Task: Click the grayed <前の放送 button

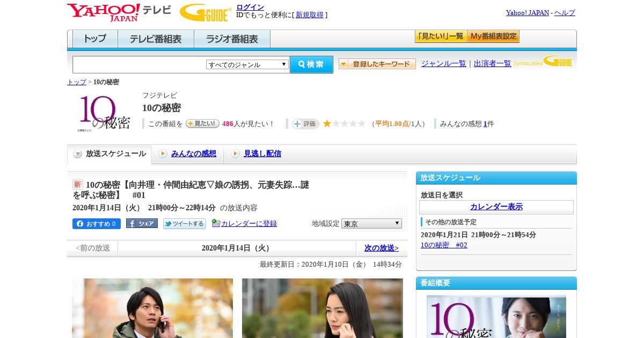Action: (x=93, y=248)
